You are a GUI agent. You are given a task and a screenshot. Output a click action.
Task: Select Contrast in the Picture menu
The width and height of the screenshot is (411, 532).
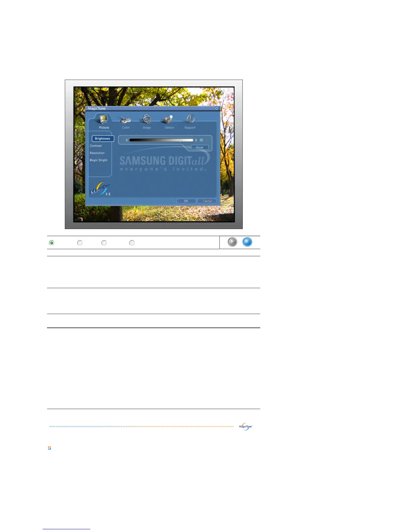96,146
